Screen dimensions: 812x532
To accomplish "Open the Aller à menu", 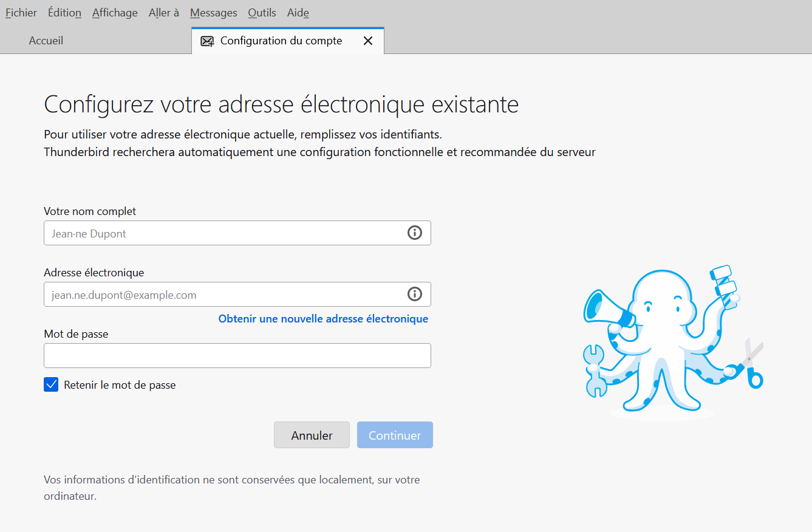I will pyautogui.click(x=163, y=13).
